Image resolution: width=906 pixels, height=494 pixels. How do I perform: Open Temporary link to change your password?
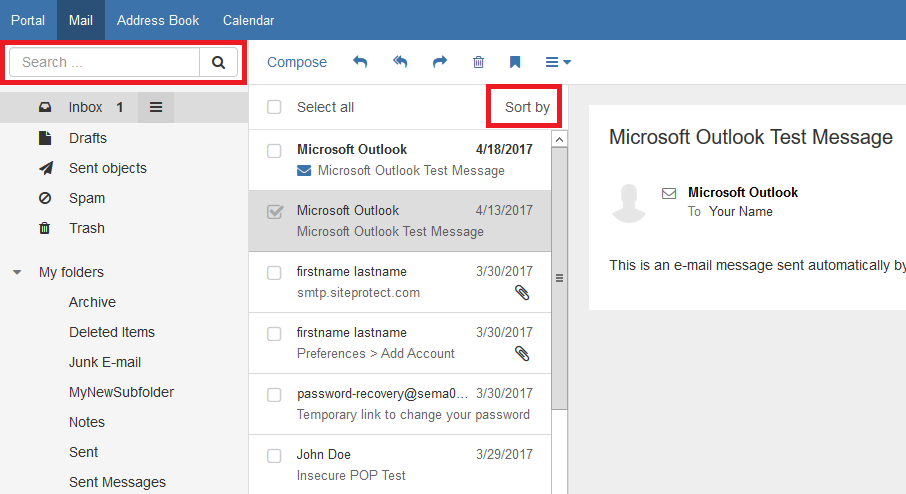point(400,404)
